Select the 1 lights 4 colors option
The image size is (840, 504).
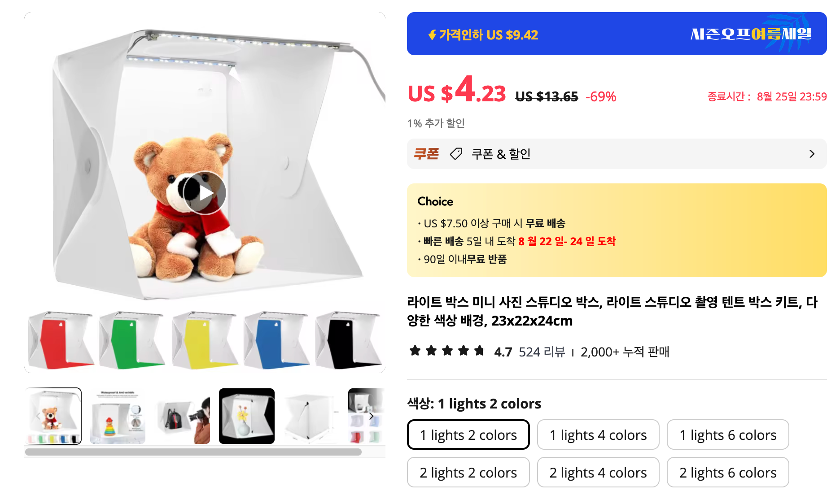(x=598, y=434)
